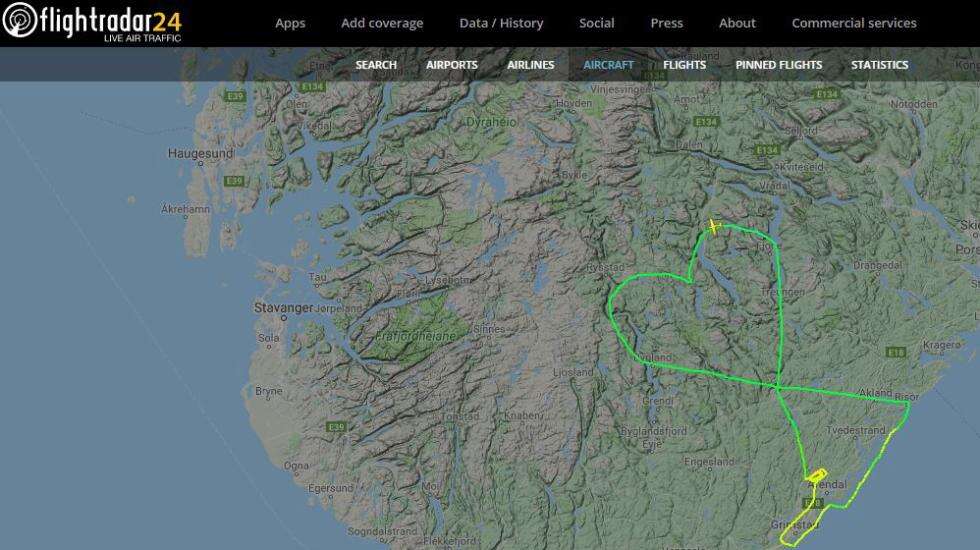Open the Data / History menu
The height and width of the screenshot is (550, 980).
pos(501,23)
